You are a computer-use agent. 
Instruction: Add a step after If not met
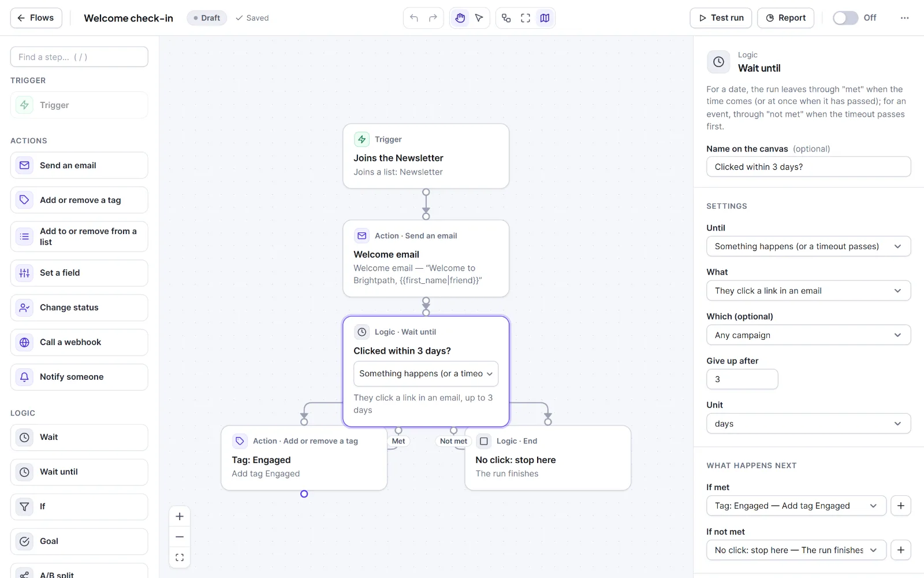click(x=901, y=550)
